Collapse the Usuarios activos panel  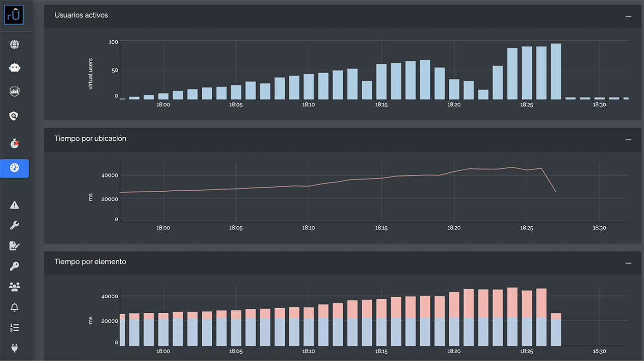pos(628,16)
